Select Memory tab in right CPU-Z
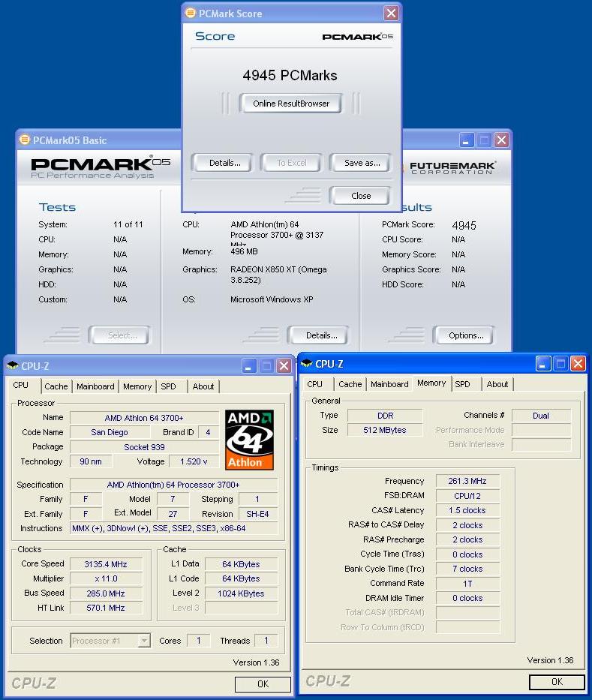This screenshot has height=700, width=592. [431, 383]
